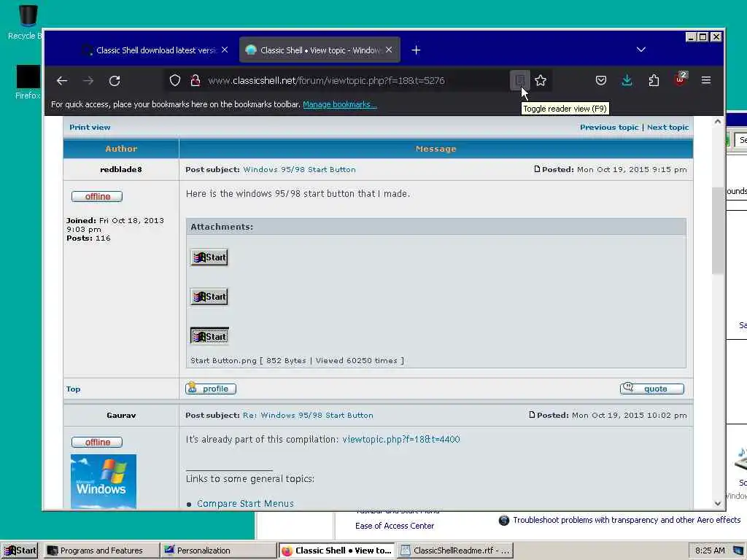747x560 pixels.
Task: Bookmark this page with the star icon
Action: point(541,80)
